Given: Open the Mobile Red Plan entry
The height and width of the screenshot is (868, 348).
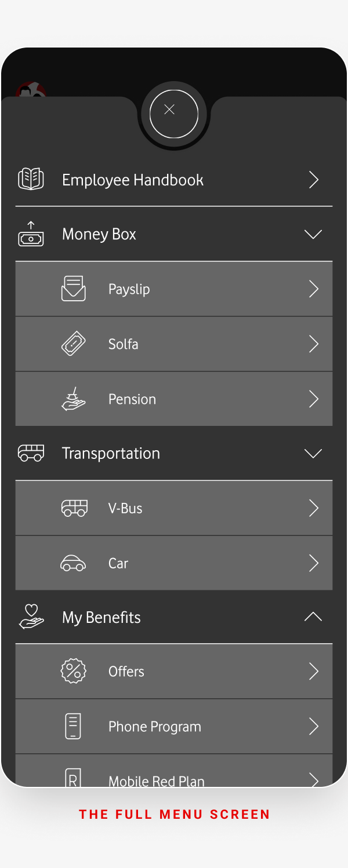Looking at the screenshot, I should point(174,771).
